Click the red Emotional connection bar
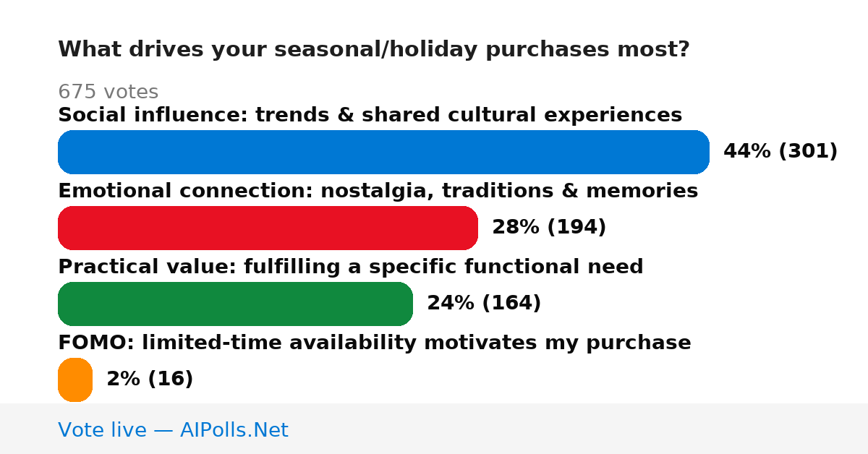Screen dimensions: 868x454 [x=268, y=228]
